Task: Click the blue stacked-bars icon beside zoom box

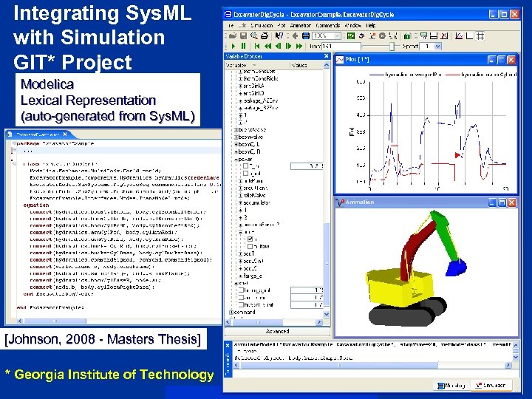Action: click(x=305, y=35)
